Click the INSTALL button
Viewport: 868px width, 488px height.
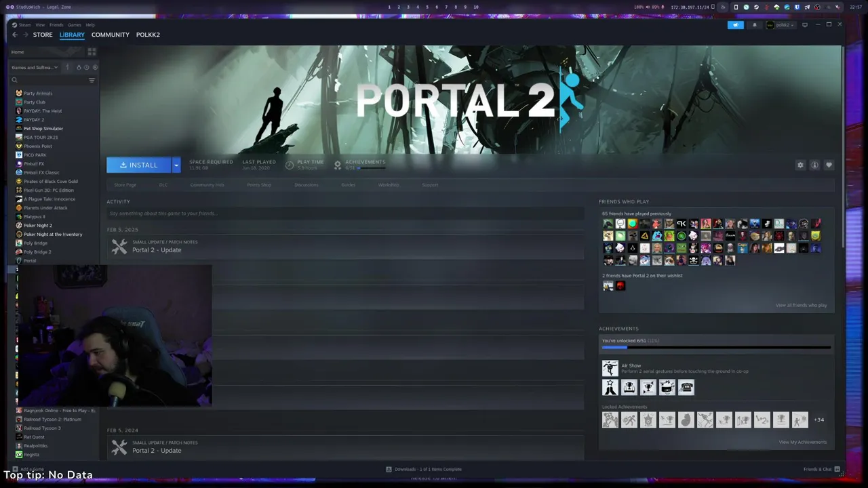pyautogui.click(x=138, y=165)
